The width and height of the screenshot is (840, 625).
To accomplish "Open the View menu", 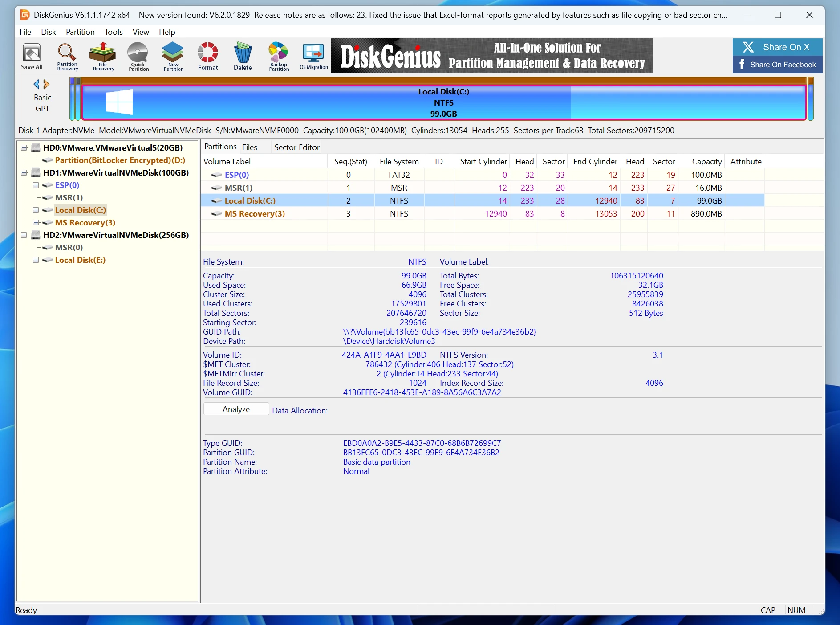I will (141, 32).
